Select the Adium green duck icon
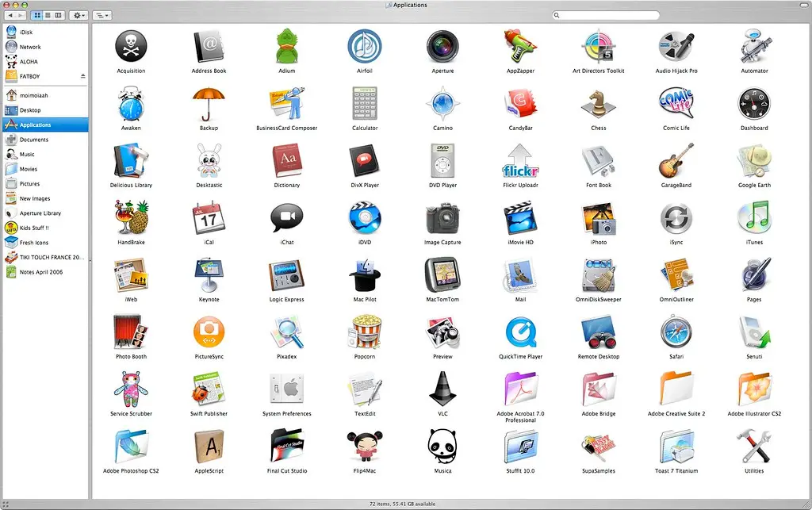Screen dimensions: 812x510 point(286,47)
